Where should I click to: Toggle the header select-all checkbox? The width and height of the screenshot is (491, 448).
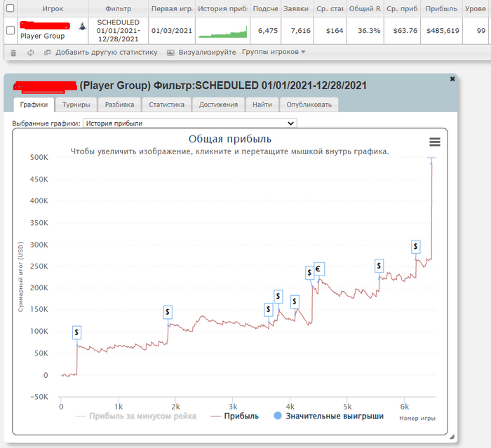pos(11,8)
